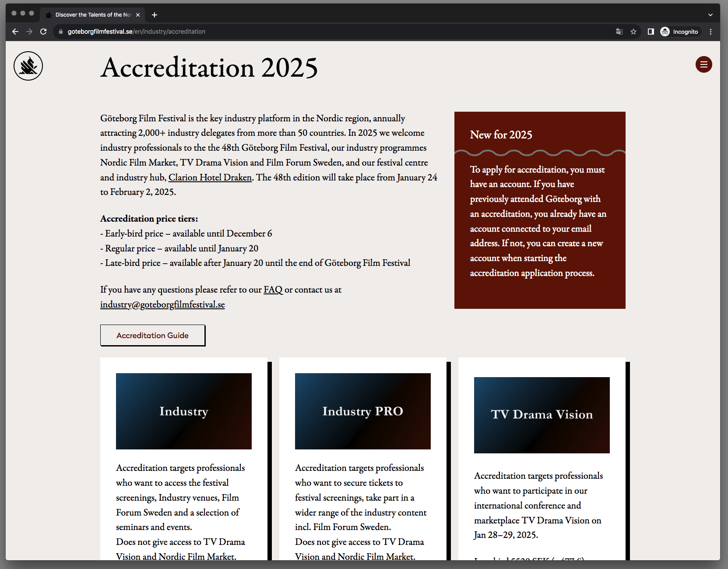Open the Chrome three-dot menu
The width and height of the screenshot is (728, 569).
coord(710,32)
